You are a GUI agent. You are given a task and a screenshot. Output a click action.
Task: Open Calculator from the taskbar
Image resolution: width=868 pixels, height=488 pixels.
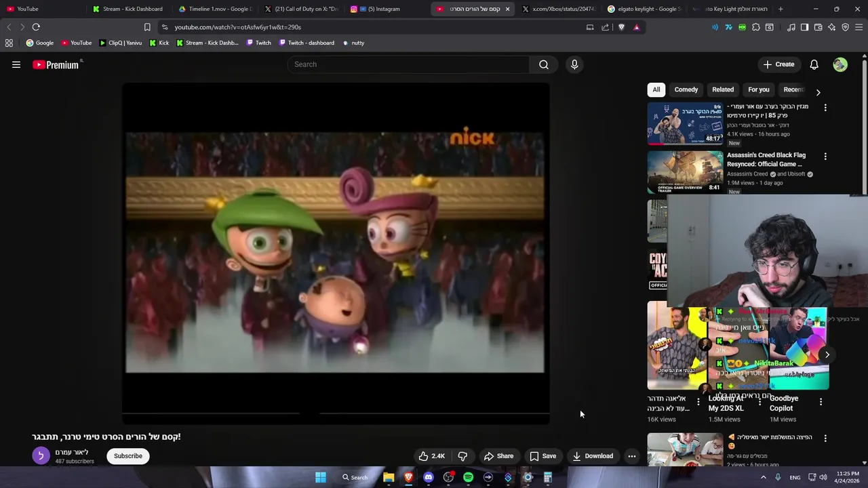[547, 477]
